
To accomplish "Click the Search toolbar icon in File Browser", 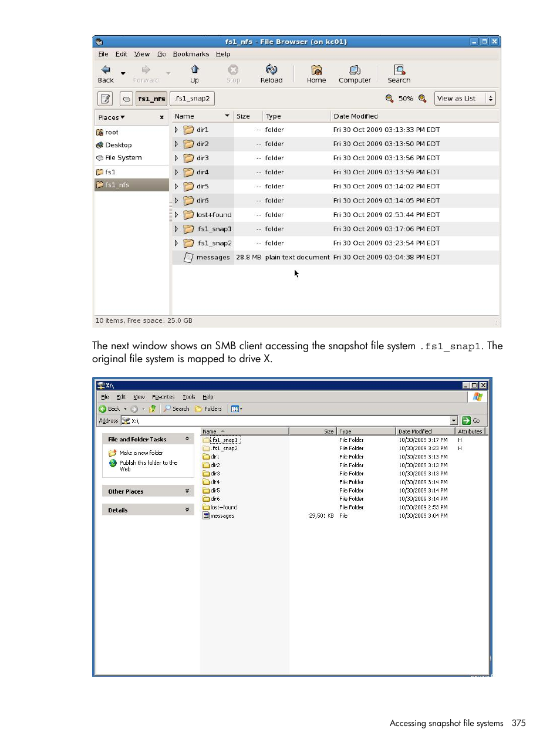I will [x=399, y=70].
